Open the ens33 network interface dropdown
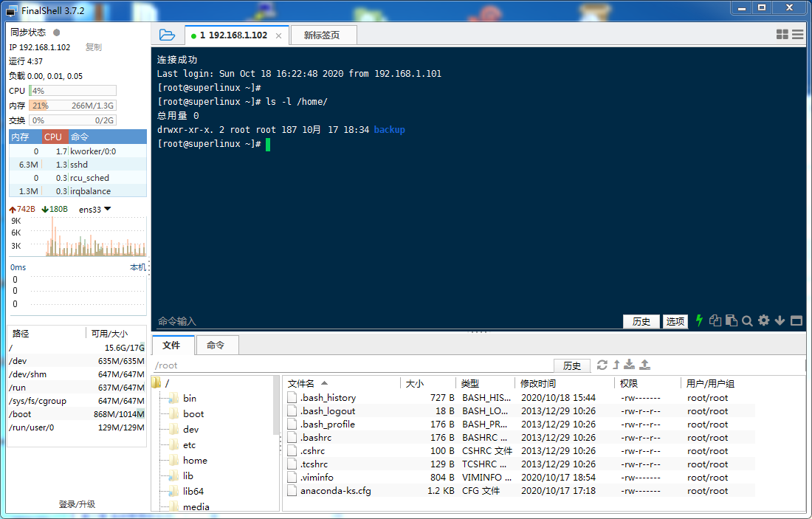 (x=94, y=209)
